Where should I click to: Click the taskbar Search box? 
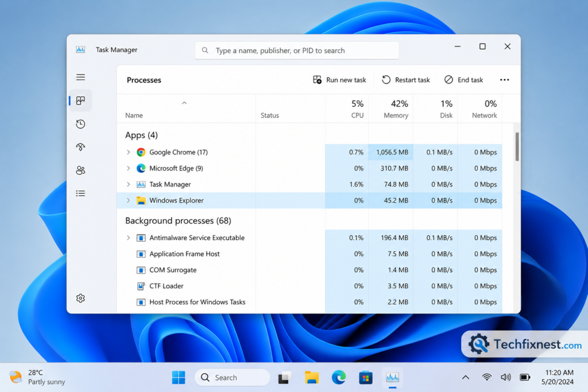pyautogui.click(x=232, y=378)
